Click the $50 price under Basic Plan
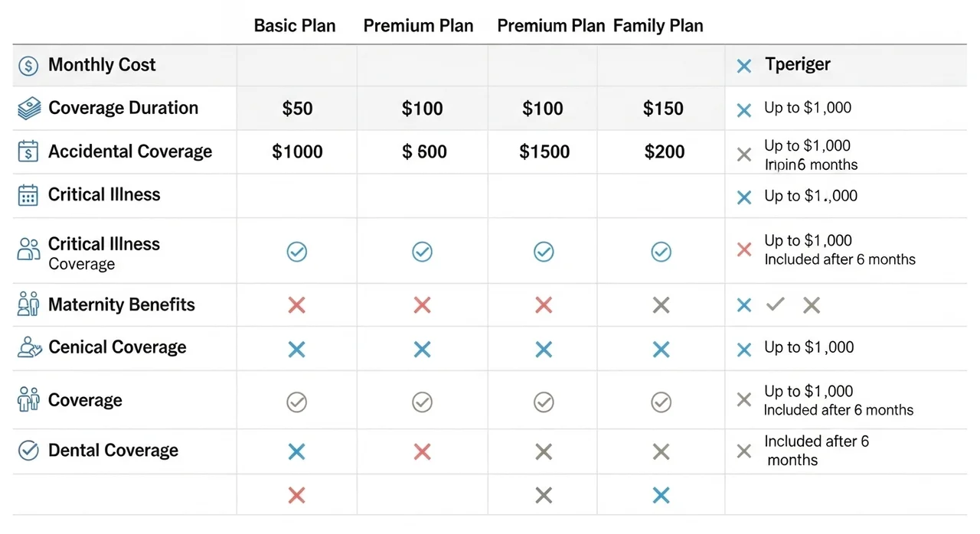 [x=297, y=109]
